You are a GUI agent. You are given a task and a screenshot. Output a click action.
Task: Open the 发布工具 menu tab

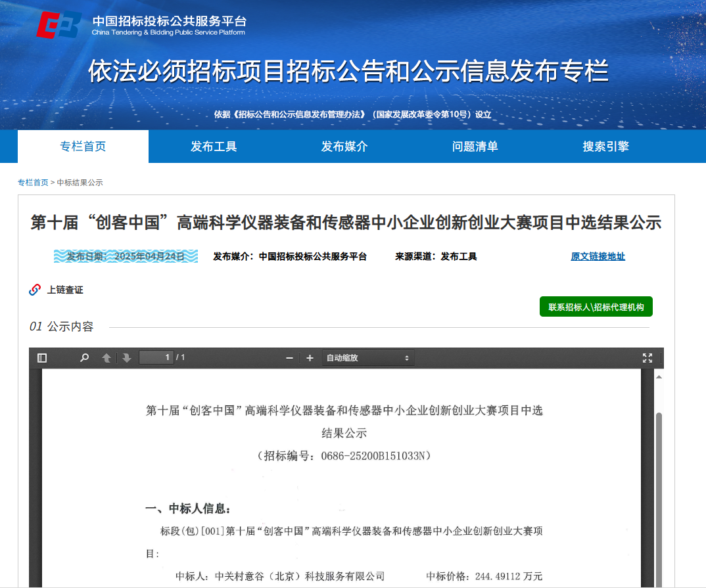pos(214,147)
